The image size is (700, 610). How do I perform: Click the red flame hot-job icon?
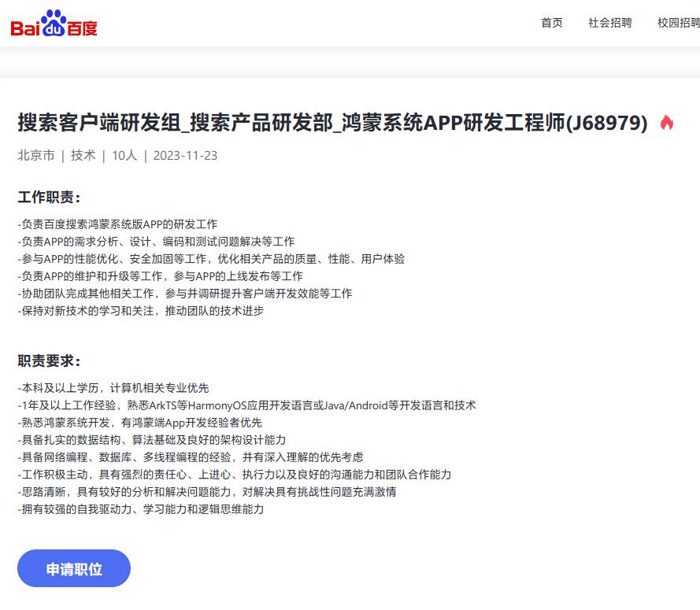pyautogui.click(x=666, y=123)
